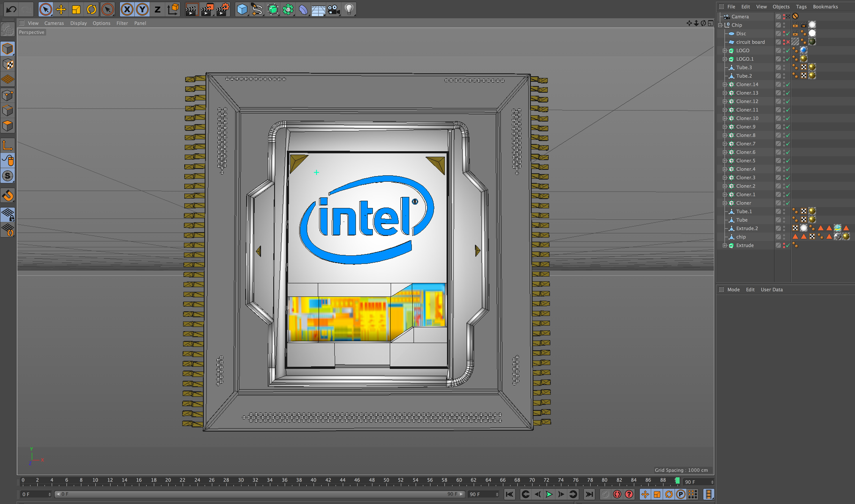The width and height of the screenshot is (855, 504).
Task: Collapse the Chip null hierarchy
Action: point(720,25)
